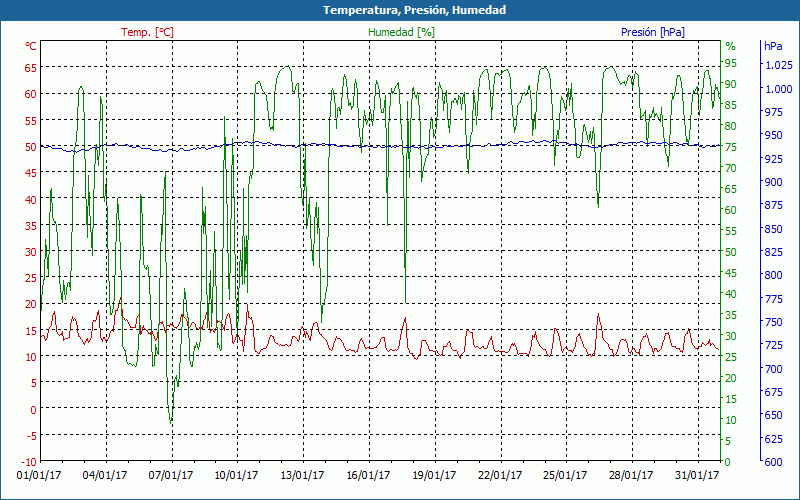This screenshot has width=800, height=500.
Task: Click the date label 19/01/17
Action: (434, 475)
